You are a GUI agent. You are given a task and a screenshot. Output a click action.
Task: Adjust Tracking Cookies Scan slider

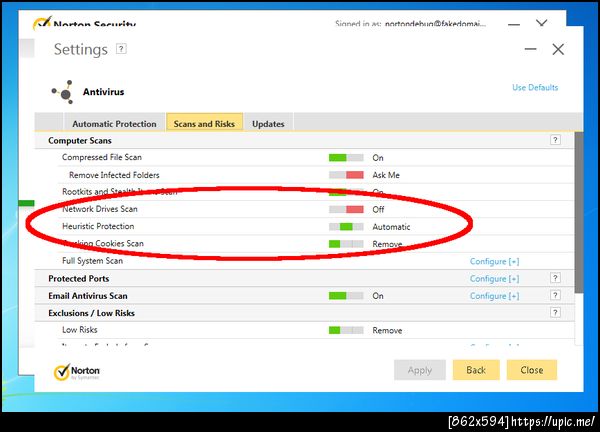(346, 244)
